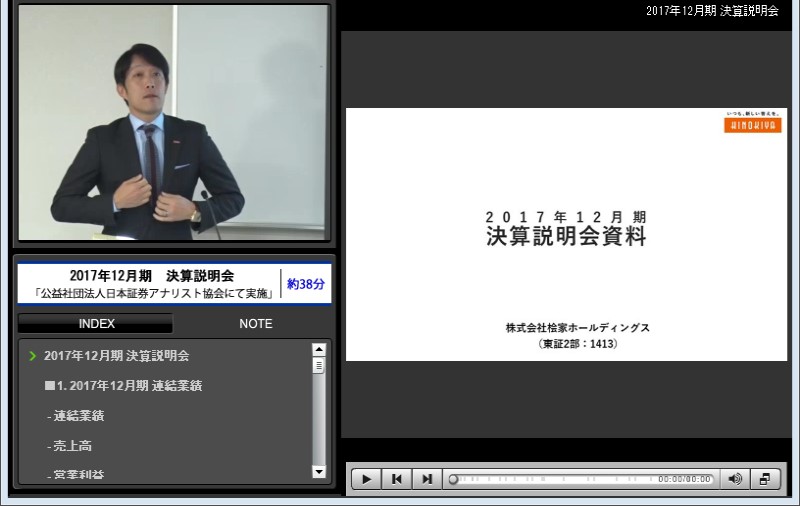Click the 決算説明会資料 slide heading

coord(566,236)
